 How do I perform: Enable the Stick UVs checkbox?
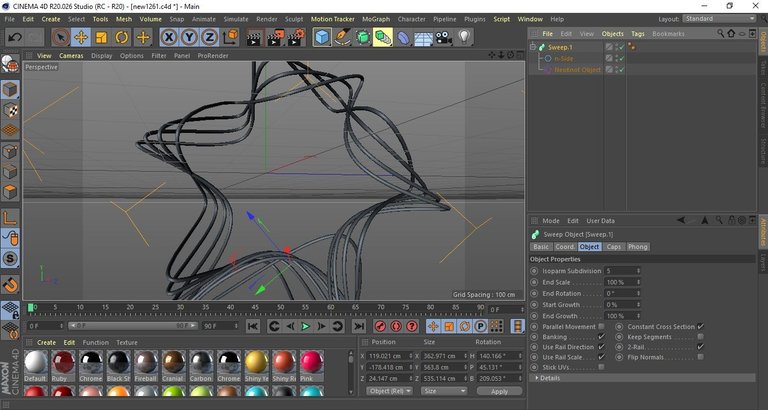click(601, 367)
